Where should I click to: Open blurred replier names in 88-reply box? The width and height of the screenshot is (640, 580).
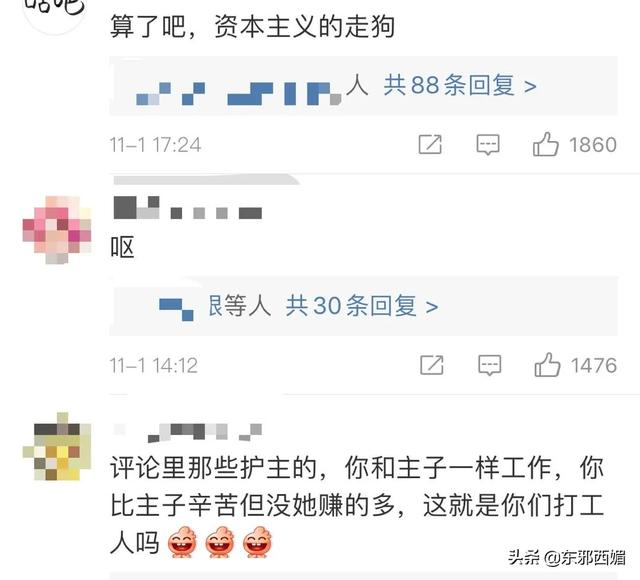click(x=238, y=93)
